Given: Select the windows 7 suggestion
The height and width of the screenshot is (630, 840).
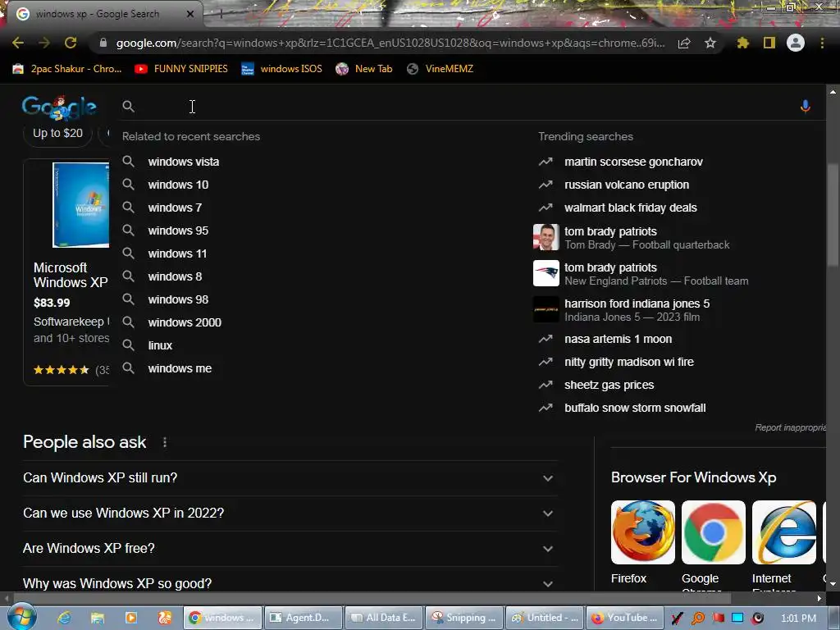Looking at the screenshot, I should click(x=175, y=208).
